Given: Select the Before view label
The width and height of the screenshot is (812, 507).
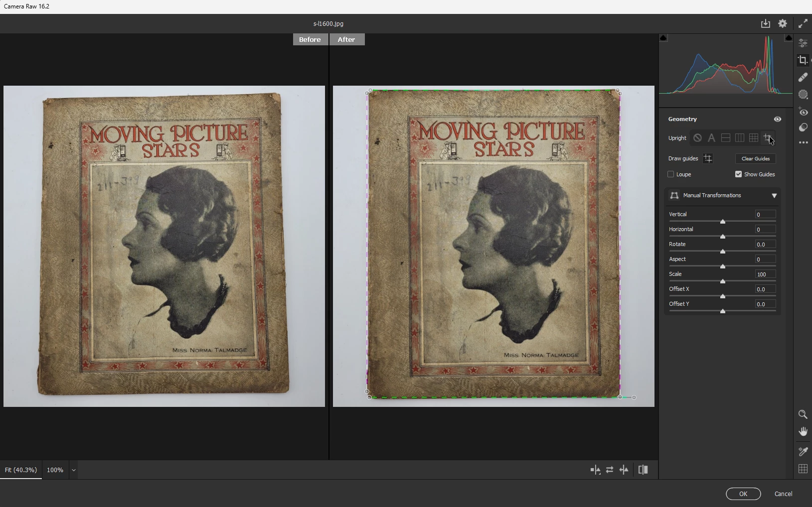Looking at the screenshot, I should pyautogui.click(x=310, y=39).
